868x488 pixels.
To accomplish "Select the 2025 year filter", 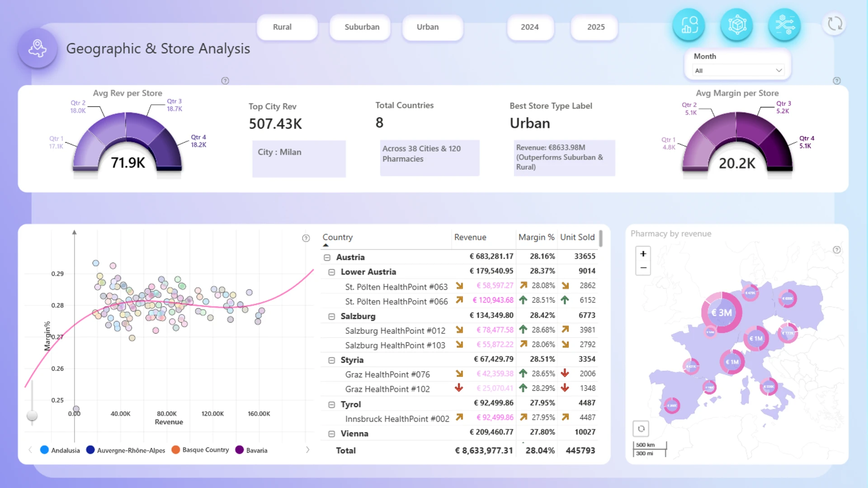I will (594, 27).
